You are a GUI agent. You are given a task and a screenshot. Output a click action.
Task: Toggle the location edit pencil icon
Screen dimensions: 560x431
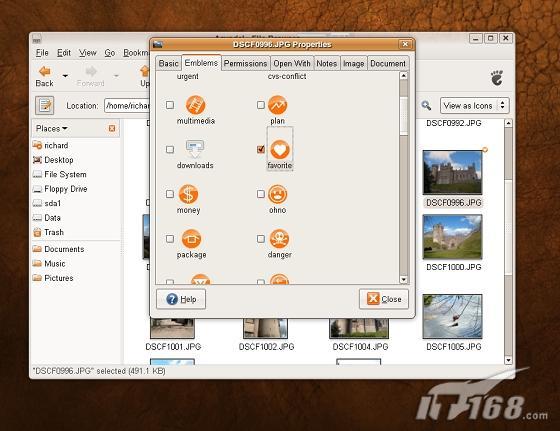(x=45, y=105)
